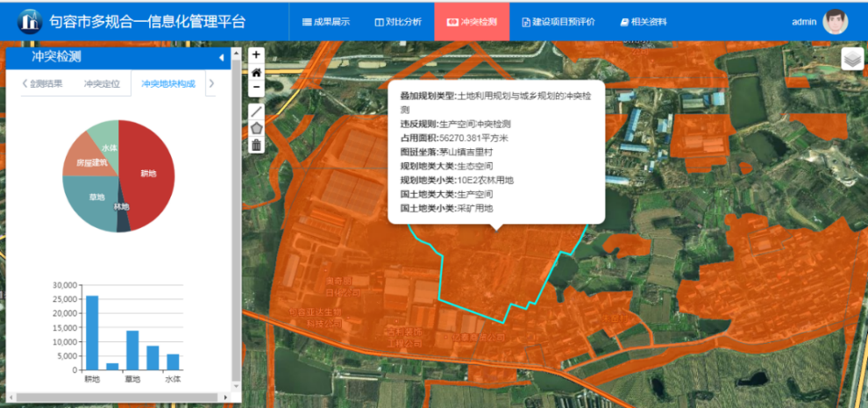The image size is (868, 408).
Task: Open the map layers switcher
Action: 852,59
